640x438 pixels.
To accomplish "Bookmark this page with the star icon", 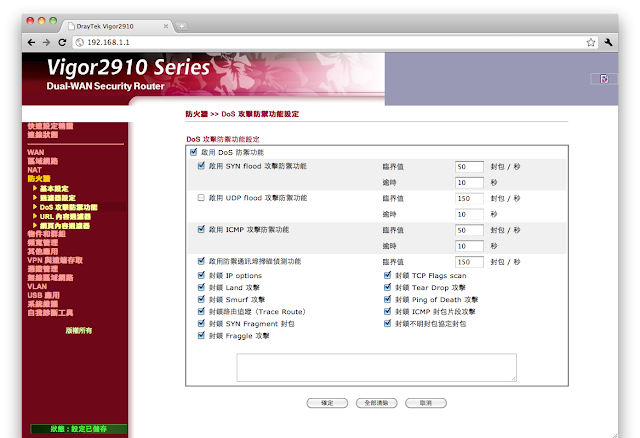I will point(591,42).
